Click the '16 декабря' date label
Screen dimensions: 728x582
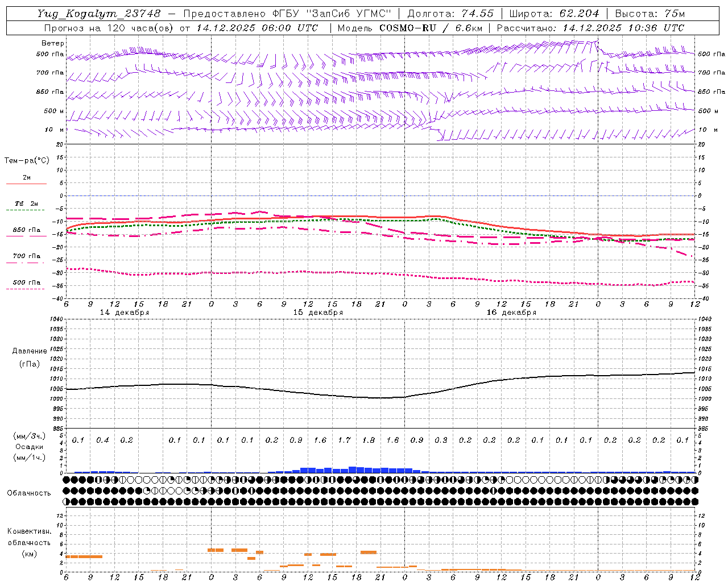(x=511, y=313)
